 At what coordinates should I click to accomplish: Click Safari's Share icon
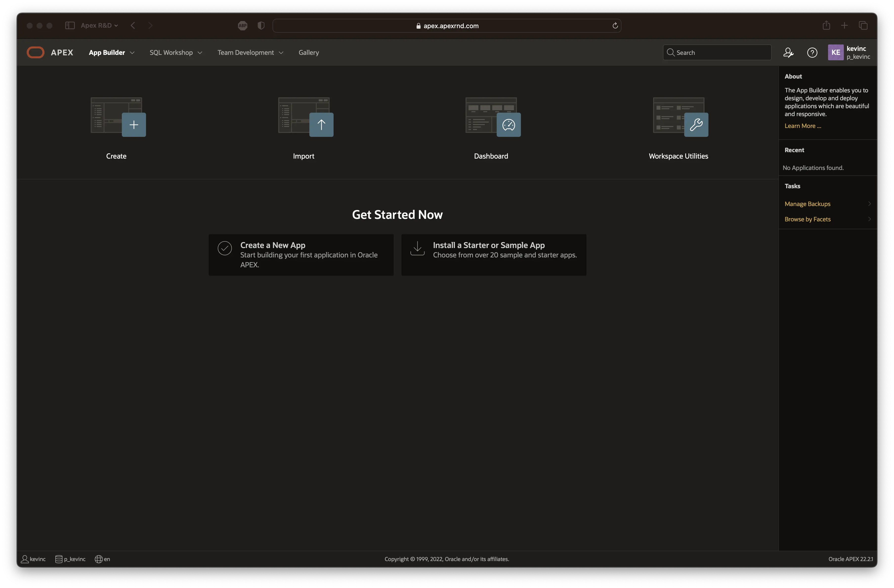click(826, 25)
